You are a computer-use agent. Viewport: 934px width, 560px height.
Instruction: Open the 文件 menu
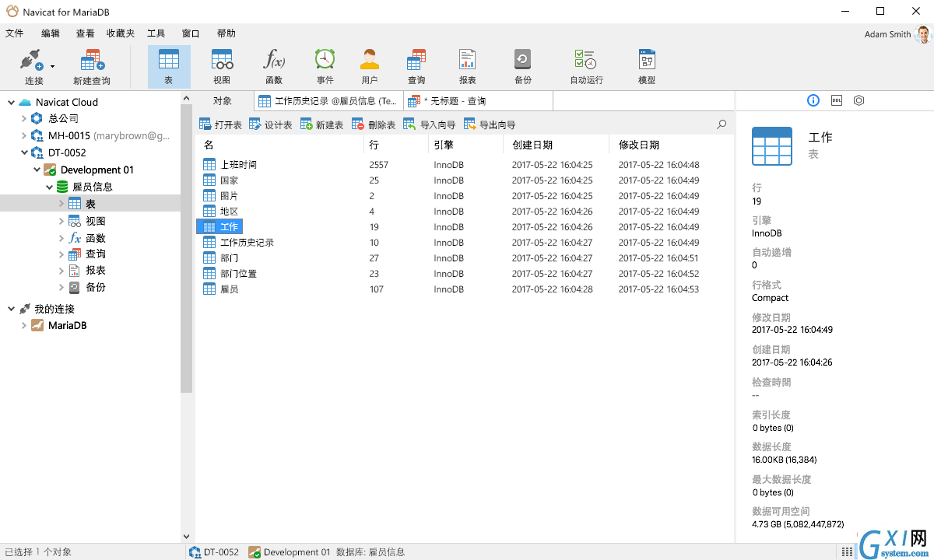coord(15,33)
